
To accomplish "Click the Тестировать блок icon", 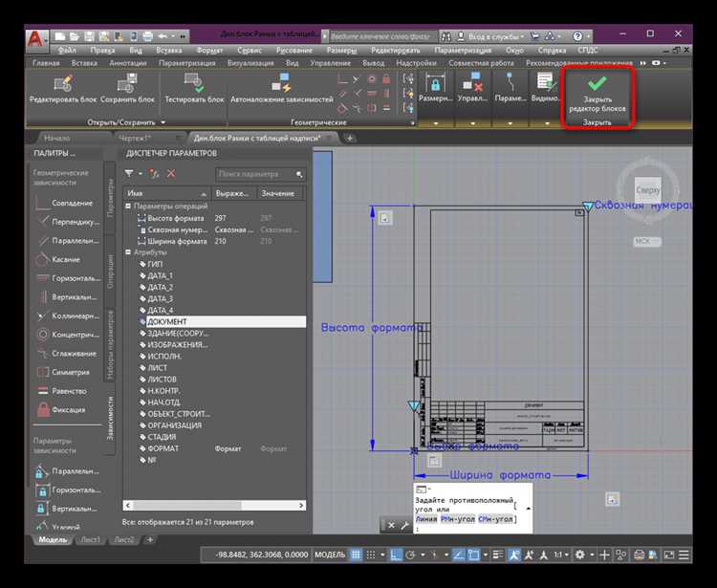I will point(194,83).
